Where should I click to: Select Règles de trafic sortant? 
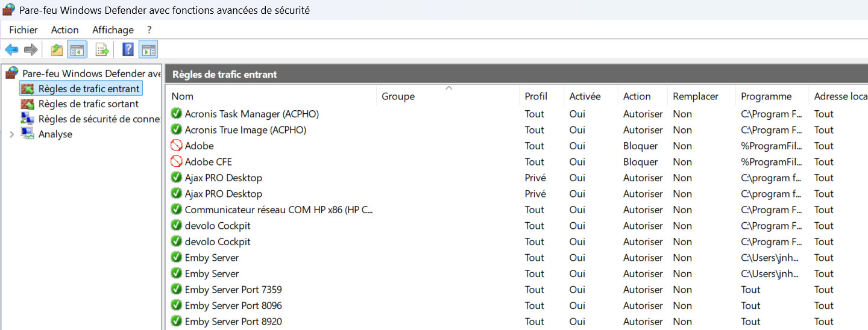88,104
